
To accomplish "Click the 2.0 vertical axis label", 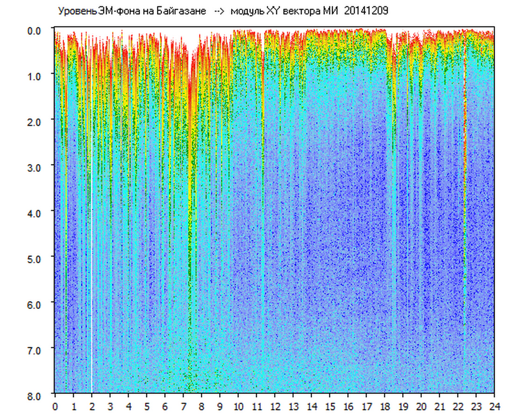I will (x=35, y=121).
